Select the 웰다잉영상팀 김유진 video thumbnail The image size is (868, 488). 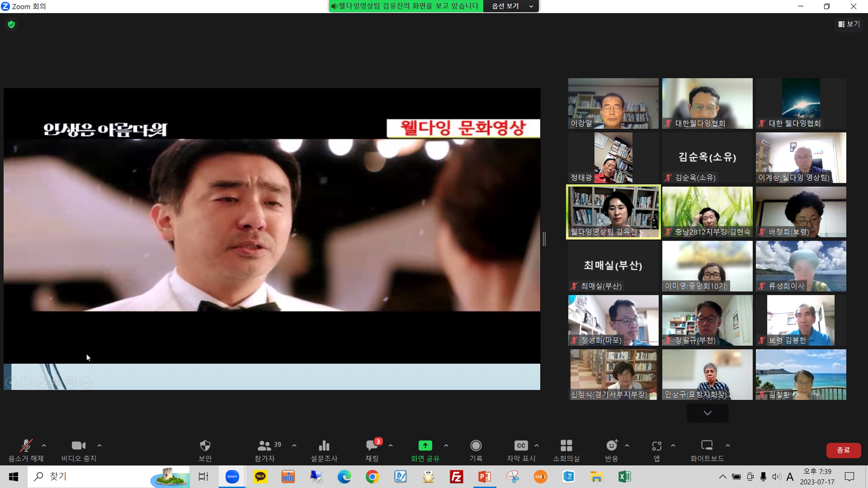point(613,211)
